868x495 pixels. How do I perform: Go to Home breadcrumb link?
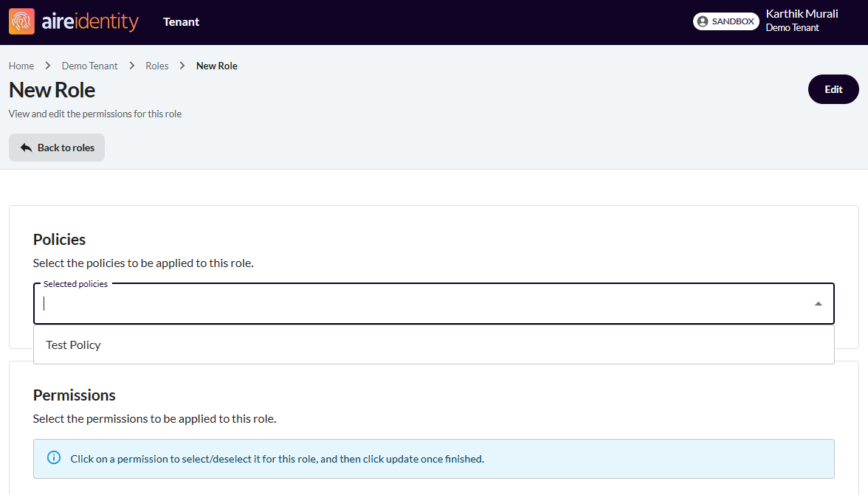[21, 66]
